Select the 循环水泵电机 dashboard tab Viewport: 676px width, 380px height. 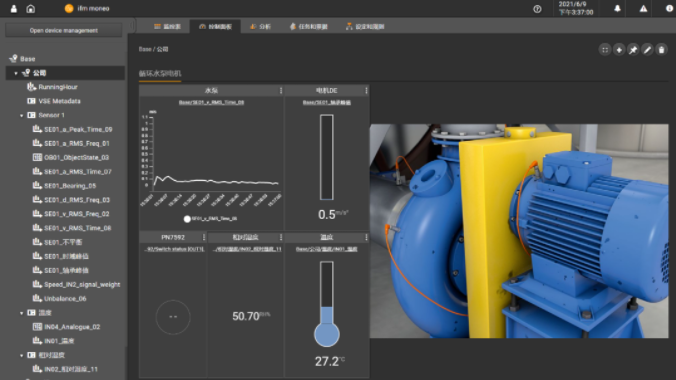pyautogui.click(x=160, y=74)
